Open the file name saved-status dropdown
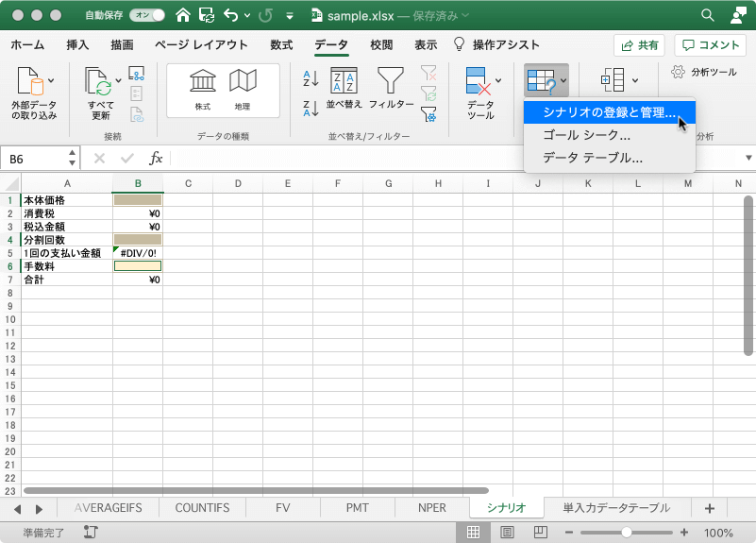This screenshot has width=756, height=543. coord(465,15)
